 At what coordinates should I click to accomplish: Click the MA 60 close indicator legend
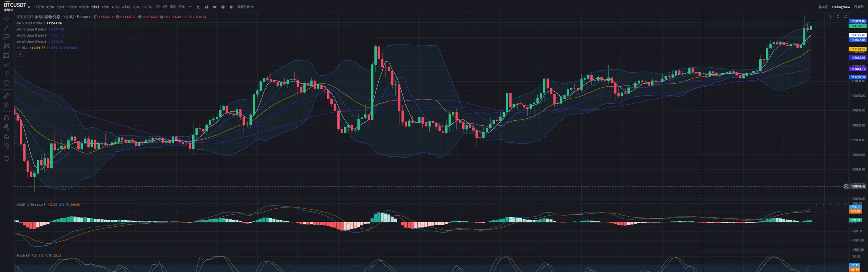point(40,42)
